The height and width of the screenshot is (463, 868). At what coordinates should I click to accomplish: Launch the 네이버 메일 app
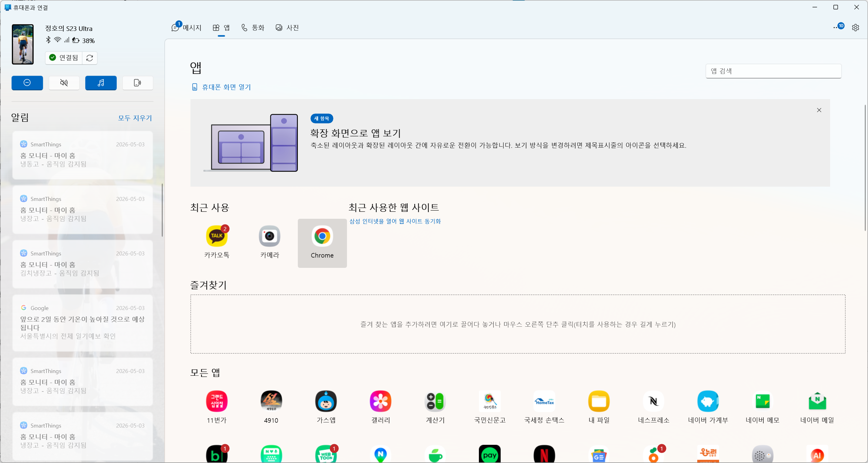817,407
